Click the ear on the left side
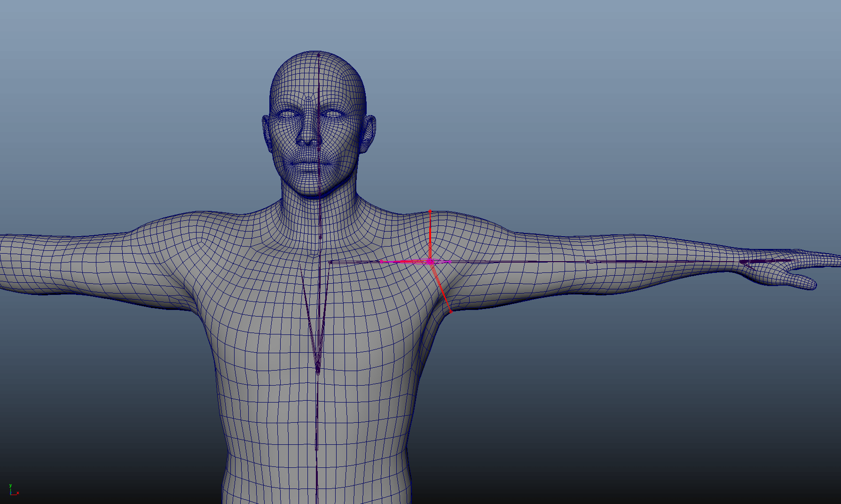The image size is (841, 504). click(x=267, y=134)
